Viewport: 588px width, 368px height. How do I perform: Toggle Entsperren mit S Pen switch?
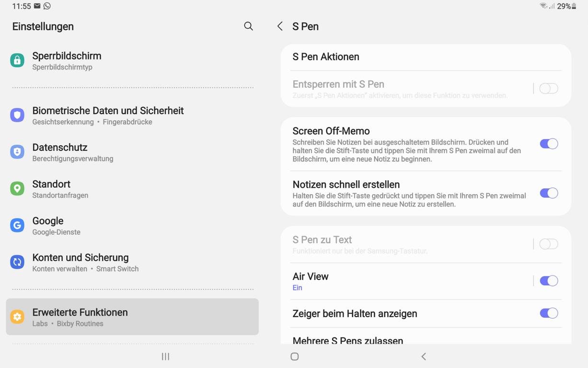click(x=549, y=88)
